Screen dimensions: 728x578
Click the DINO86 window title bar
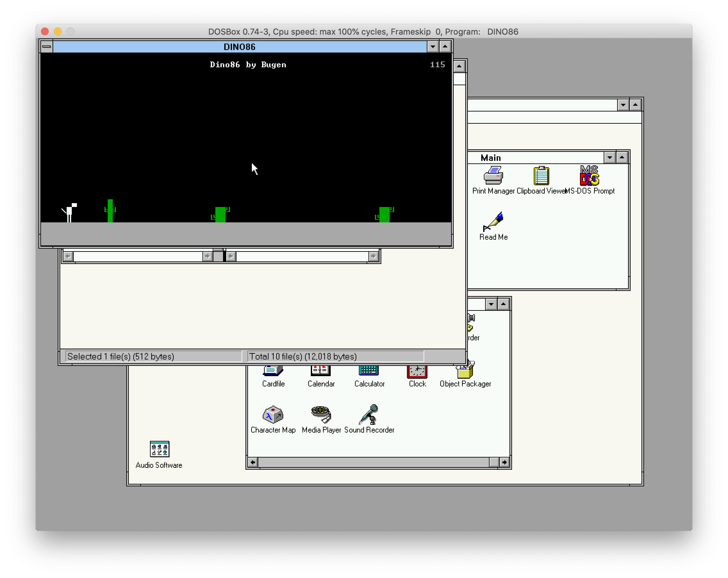[239, 46]
